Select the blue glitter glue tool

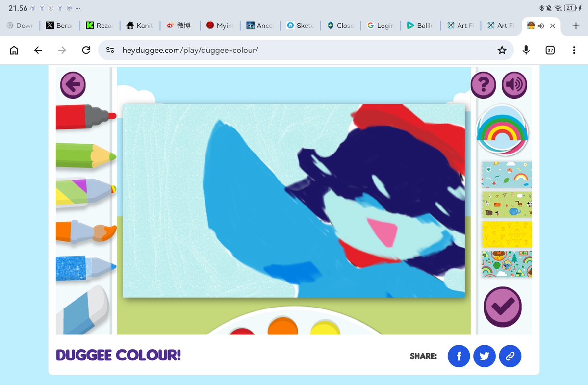click(x=86, y=268)
